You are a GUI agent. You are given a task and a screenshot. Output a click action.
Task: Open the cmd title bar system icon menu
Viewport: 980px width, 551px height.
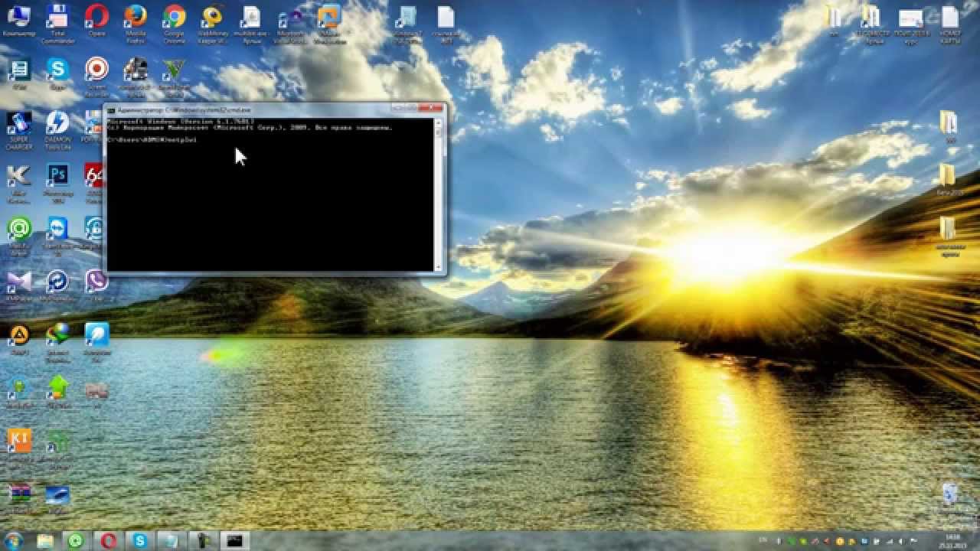click(x=112, y=110)
